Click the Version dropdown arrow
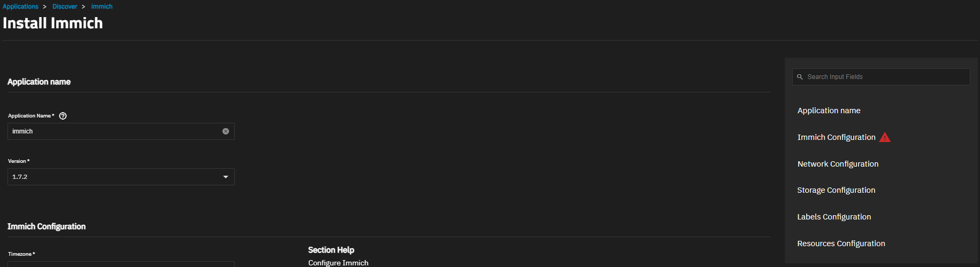The image size is (980, 267). pyautogui.click(x=226, y=177)
